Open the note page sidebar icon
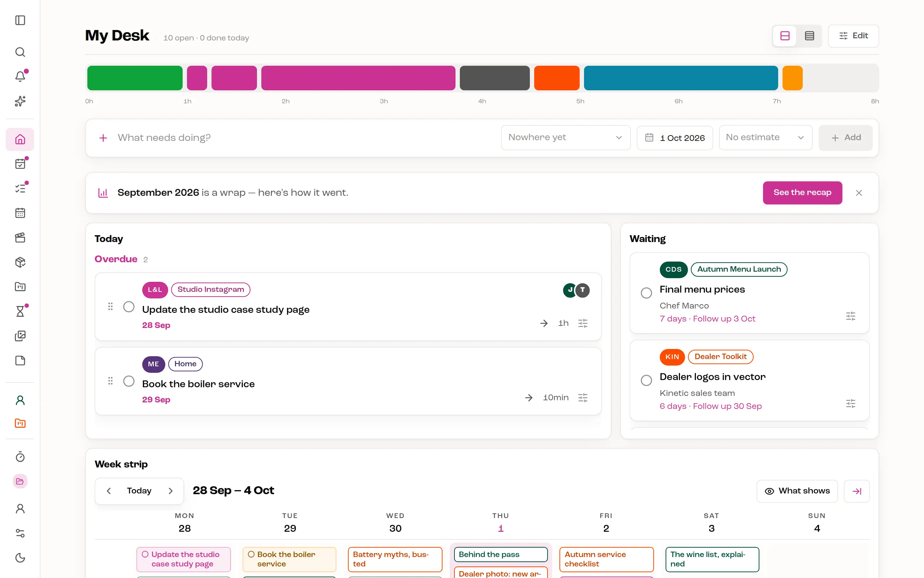Image resolution: width=924 pixels, height=578 pixels. click(x=20, y=361)
